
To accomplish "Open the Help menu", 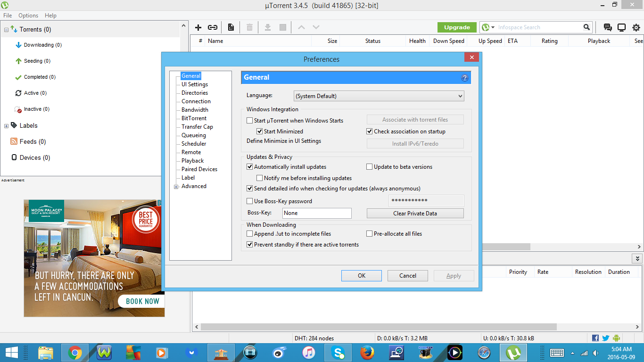I will [50, 16].
